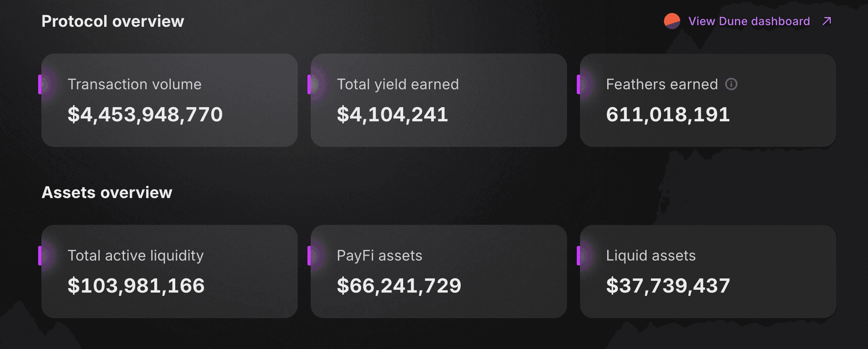Click the Assets overview heading
Viewport: 868px width, 349px height.
click(107, 192)
